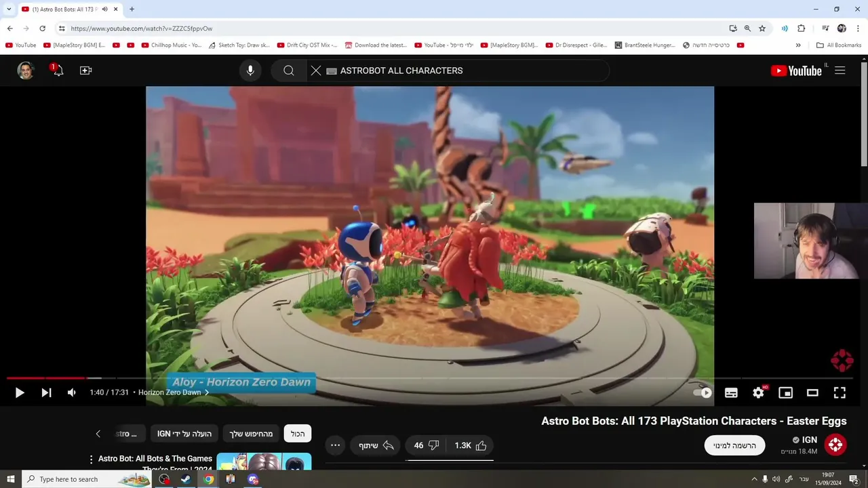
Task: Open the three-dots more actions menu
Action: coord(336,445)
